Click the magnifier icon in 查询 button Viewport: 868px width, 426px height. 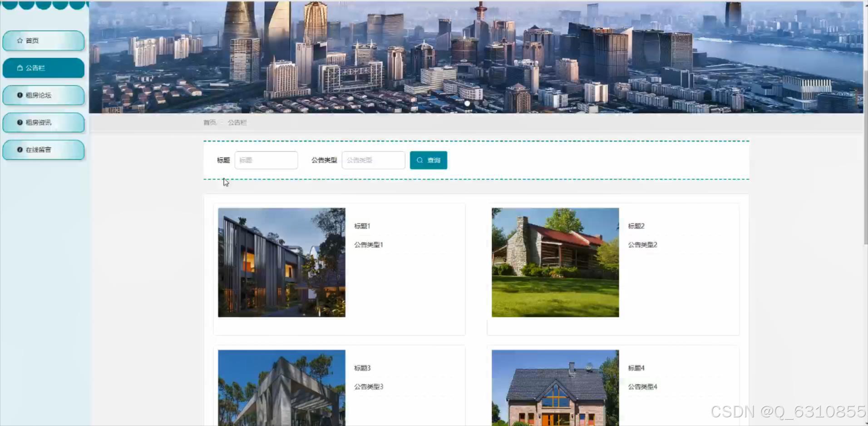click(420, 160)
